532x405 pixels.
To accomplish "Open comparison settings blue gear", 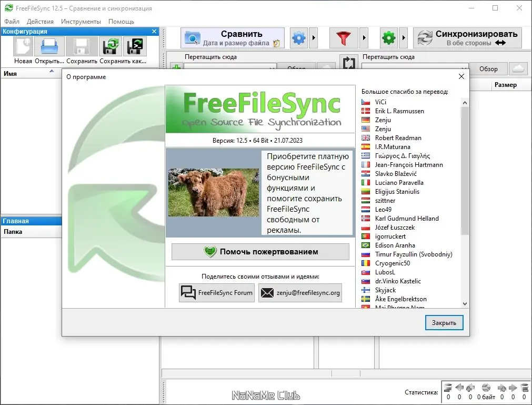I will pyautogui.click(x=299, y=38).
